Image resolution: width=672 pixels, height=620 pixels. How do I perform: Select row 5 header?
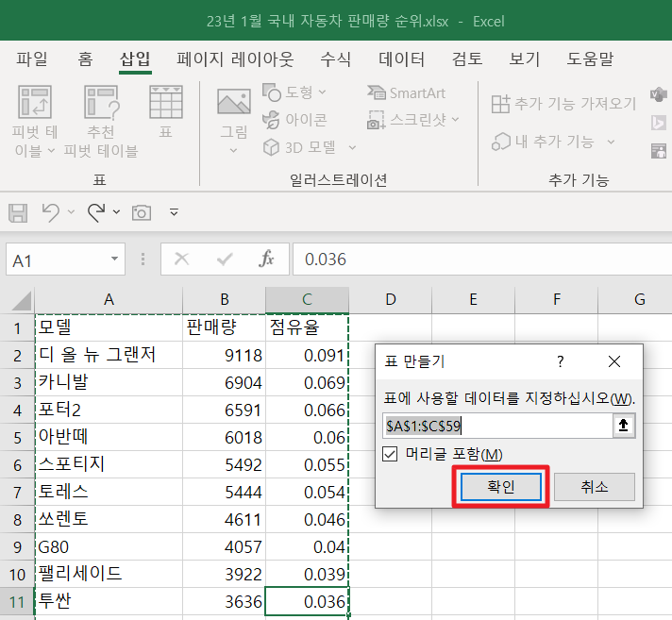pyautogui.click(x=17, y=438)
